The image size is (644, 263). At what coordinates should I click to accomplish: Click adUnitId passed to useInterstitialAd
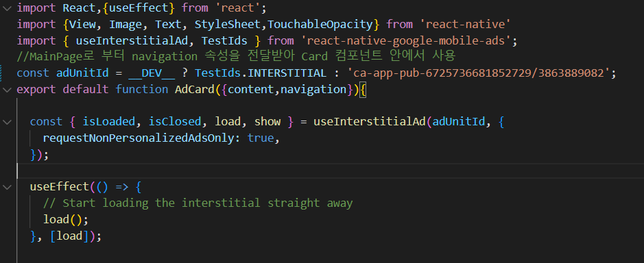pyautogui.click(x=459, y=122)
